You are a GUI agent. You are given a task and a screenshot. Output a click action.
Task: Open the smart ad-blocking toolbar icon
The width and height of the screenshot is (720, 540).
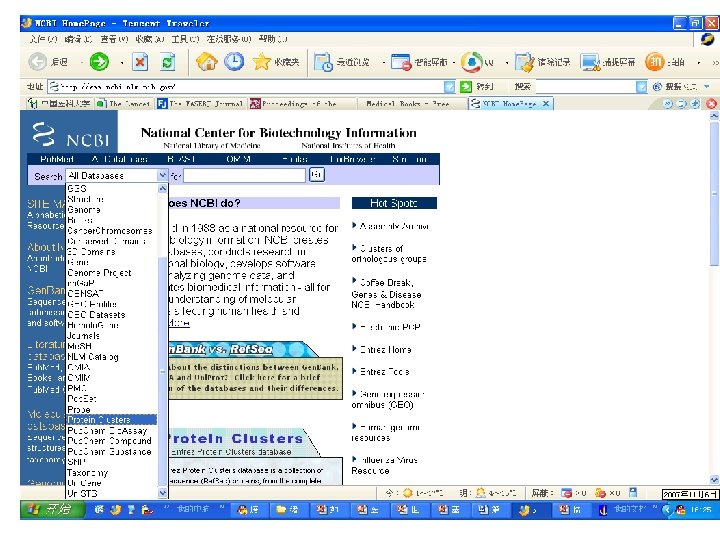(x=401, y=62)
